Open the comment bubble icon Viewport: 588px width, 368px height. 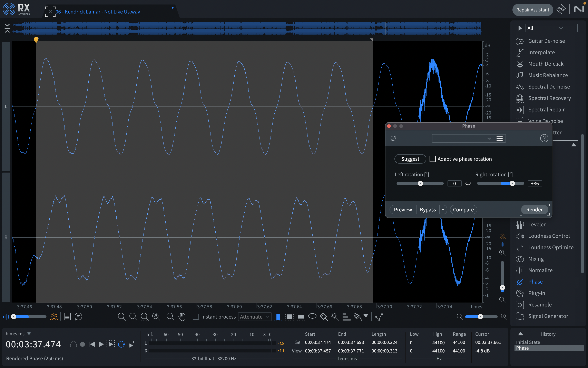[x=78, y=317]
